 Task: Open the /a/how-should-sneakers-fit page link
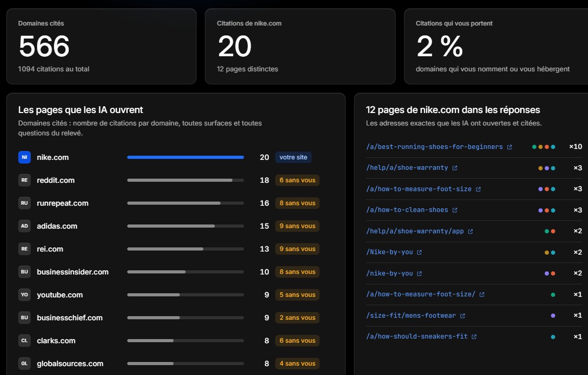pos(416,336)
